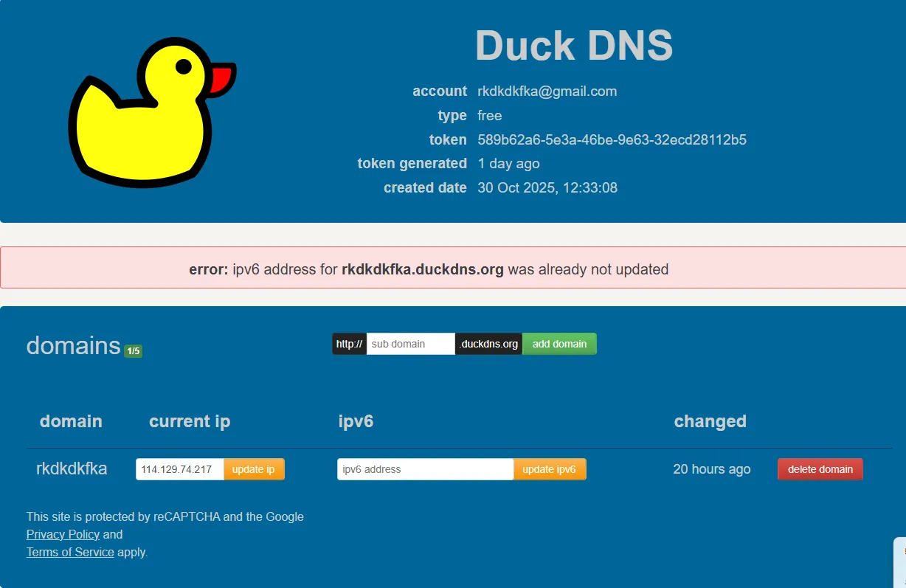Click rkdkdkfka.duckdns.org in the error message

(423, 269)
